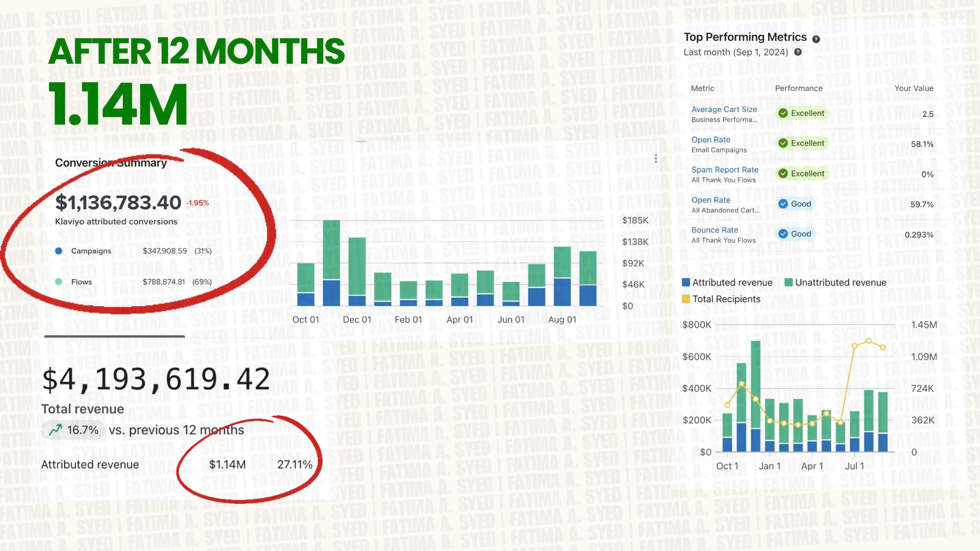980x551 pixels.
Task: Click the 27.11% attributed revenue percentage
Action: [294, 464]
